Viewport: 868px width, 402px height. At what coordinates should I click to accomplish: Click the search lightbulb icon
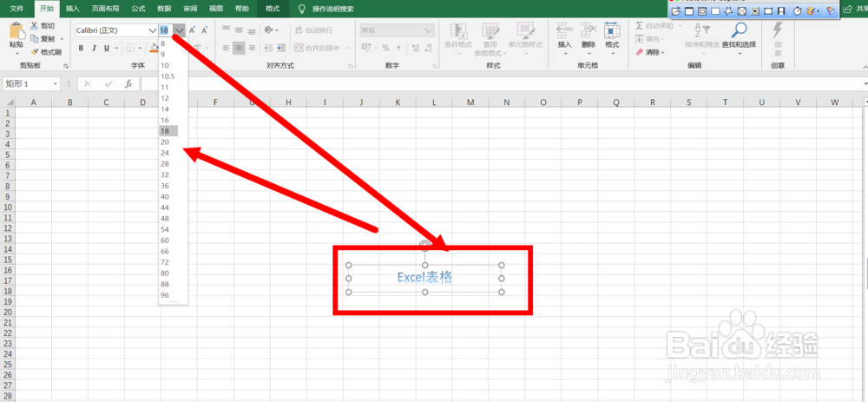pyautogui.click(x=302, y=9)
